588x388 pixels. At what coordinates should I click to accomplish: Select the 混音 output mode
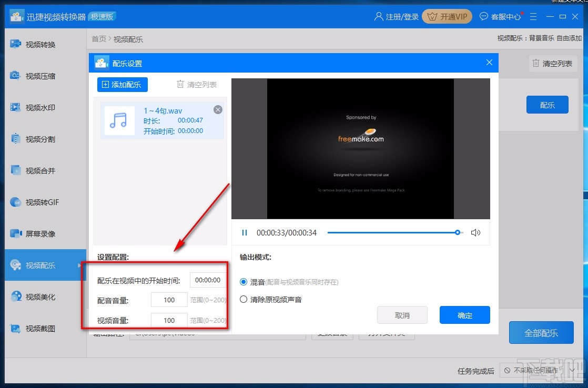tap(244, 282)
